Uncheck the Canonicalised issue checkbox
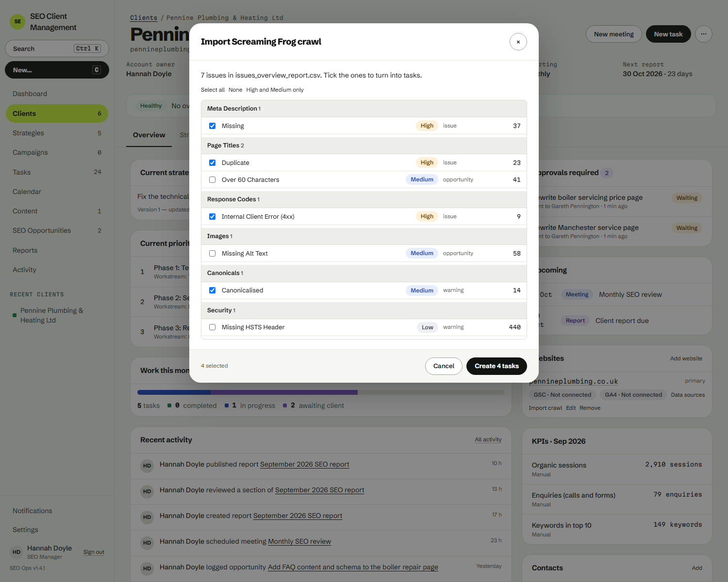The height and width of the screenshot is (582, 728). 212,290
